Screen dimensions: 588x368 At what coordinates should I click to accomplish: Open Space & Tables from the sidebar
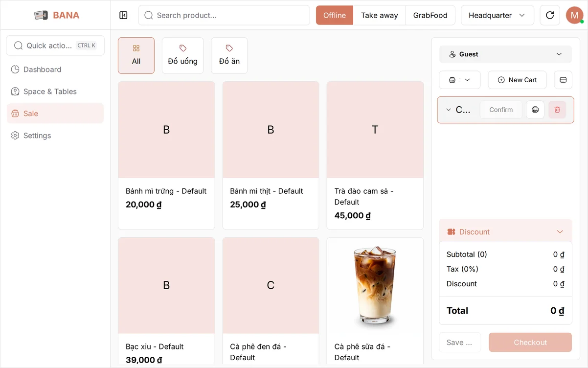coord(55,92)
